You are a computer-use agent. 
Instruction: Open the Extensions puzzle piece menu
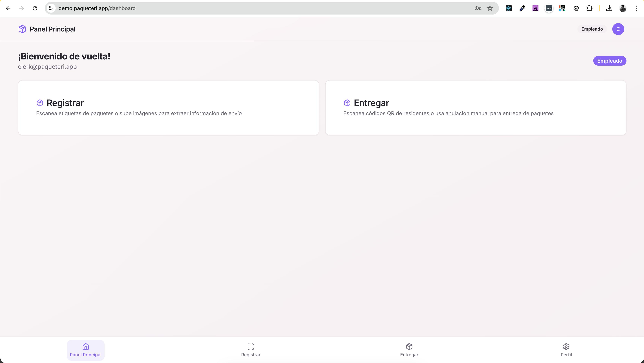[589, 8]
